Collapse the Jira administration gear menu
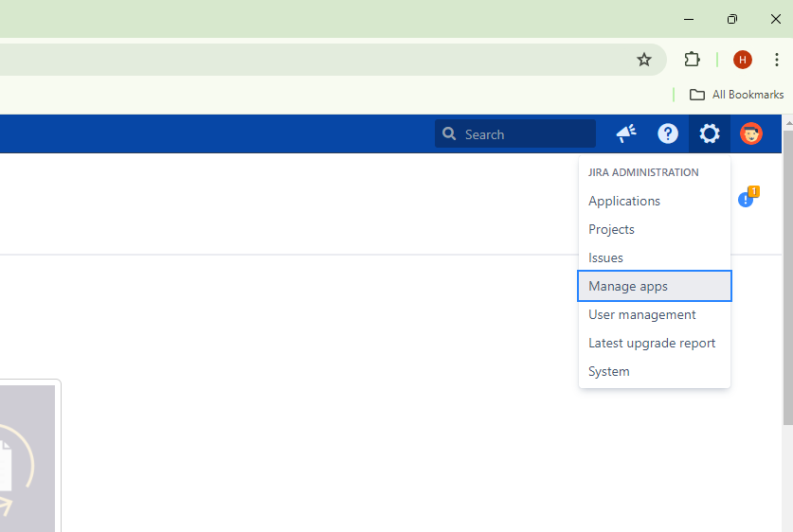 710,134
